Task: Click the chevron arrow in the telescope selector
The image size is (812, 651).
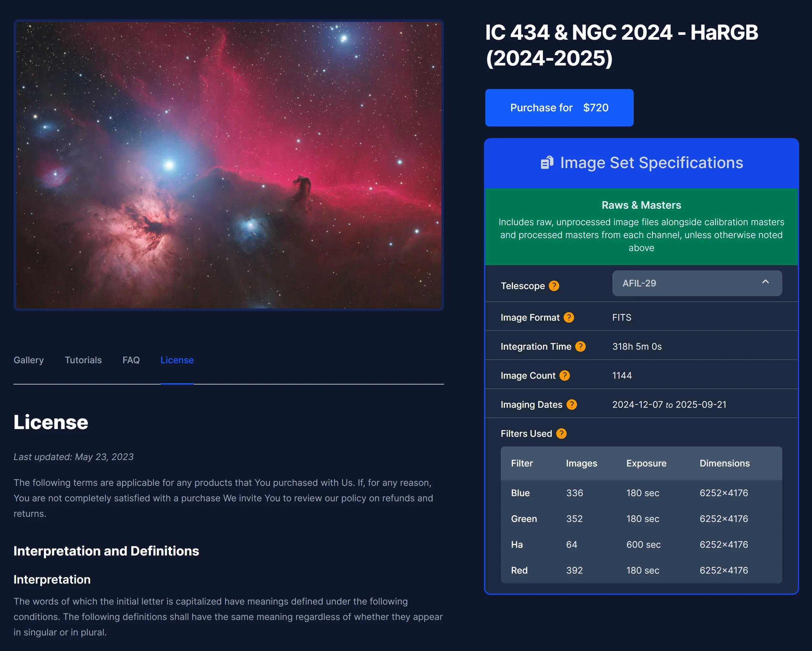Action: point(765,282)
